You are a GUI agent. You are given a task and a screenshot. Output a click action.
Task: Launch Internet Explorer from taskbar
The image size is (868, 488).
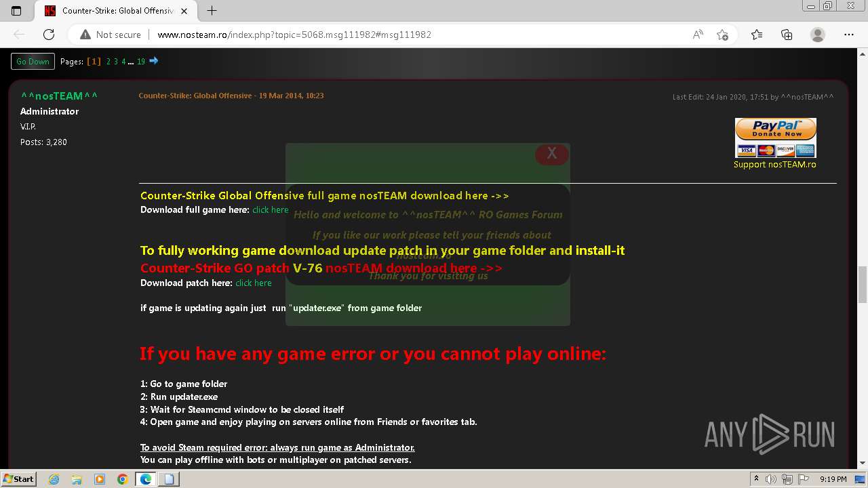coord(54,479)
